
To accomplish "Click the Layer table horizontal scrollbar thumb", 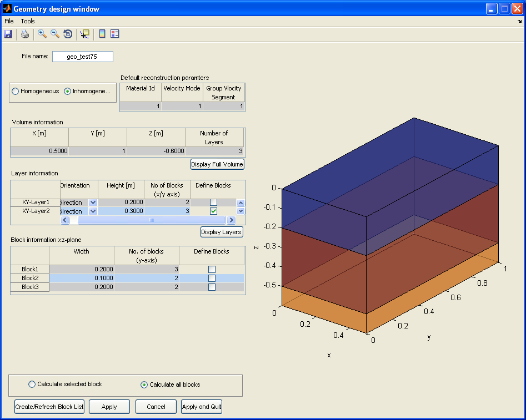I will point(151,220).
